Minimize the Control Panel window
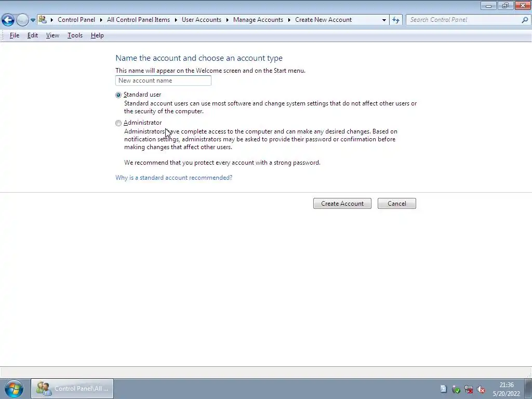532x399 pixels. pyautogui.click(x=488, y=5)
